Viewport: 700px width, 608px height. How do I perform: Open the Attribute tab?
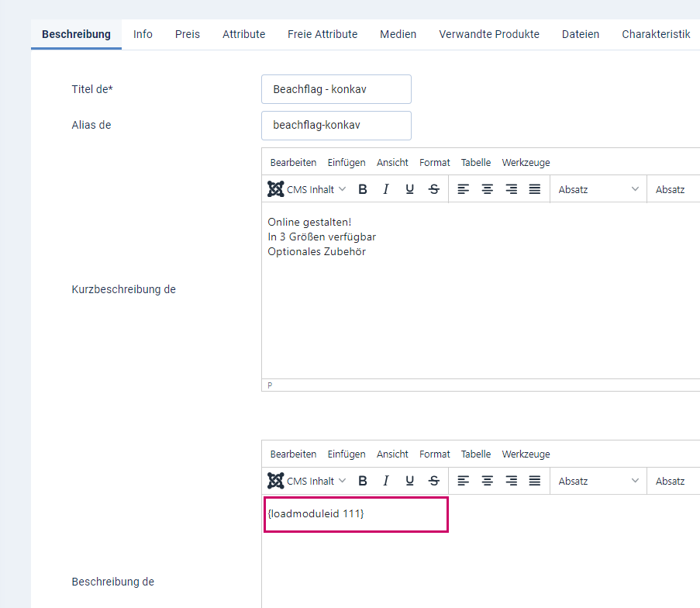243,34
